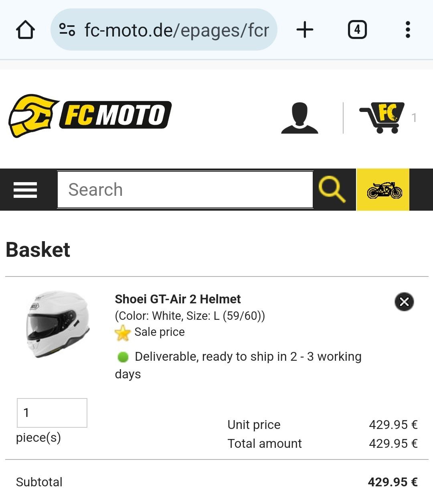Open the Shoei GT-Air 2 Helmet link

pos(178,299)
